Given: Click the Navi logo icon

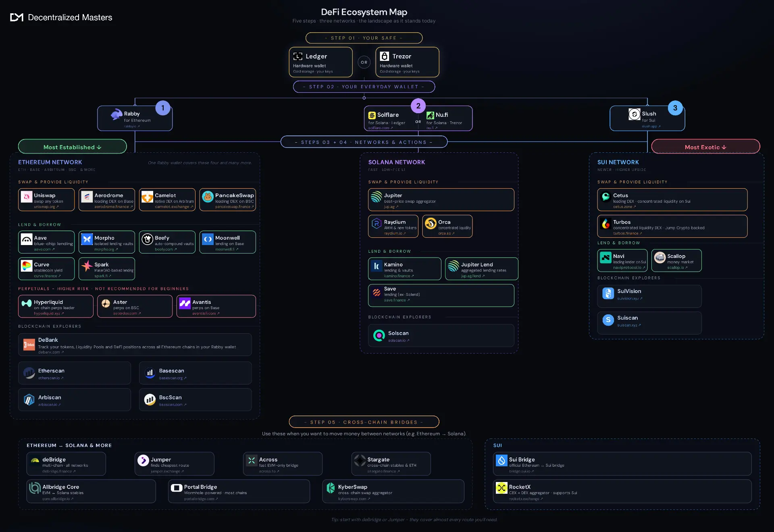Looking at the screenshot, I should (605, 257).
